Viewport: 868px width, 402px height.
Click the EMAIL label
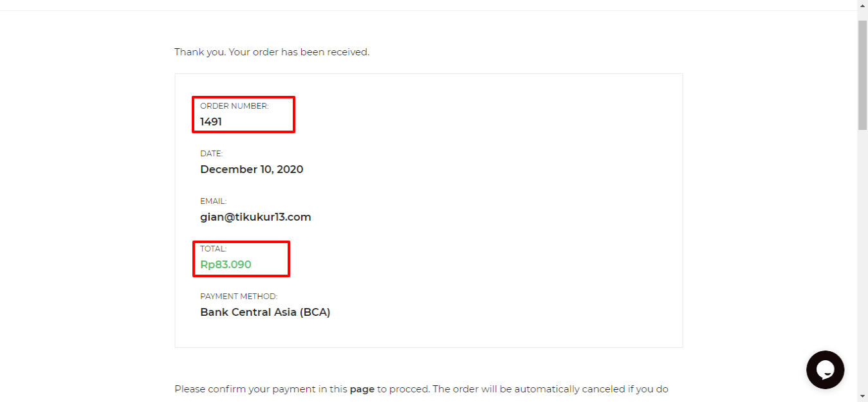click(x=213, y=201)
